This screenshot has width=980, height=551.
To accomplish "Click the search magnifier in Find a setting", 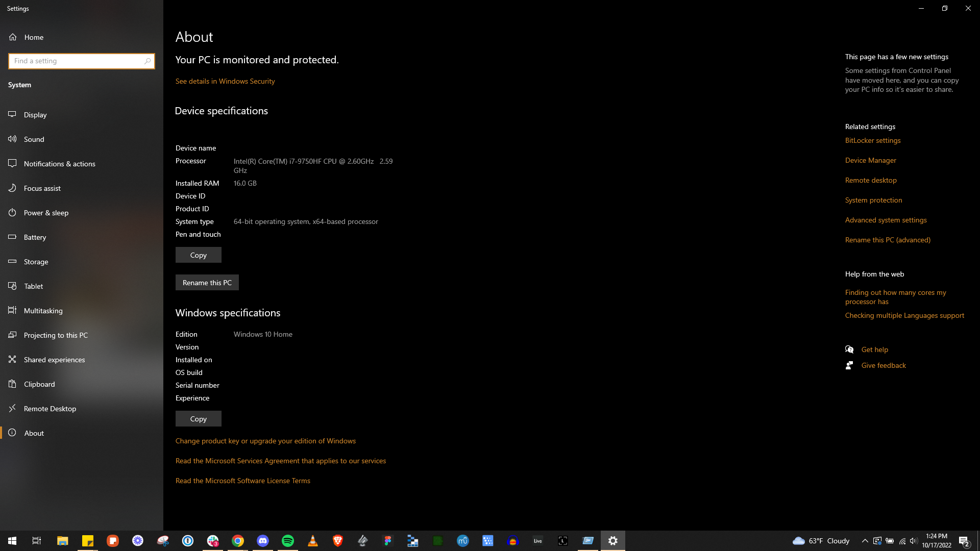I will pos(148,61).
